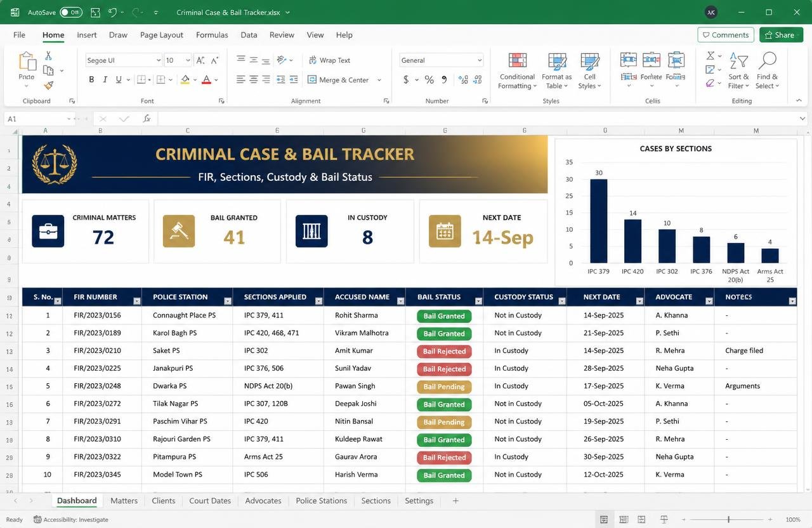The height and width of the screenshot is (528, 812).
Task: Switch to Page Layout view in status bar
Action: point(624,520)
